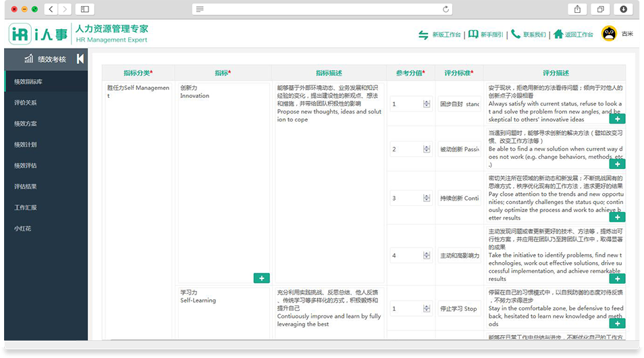This screenshot has height=358, width=644.
Task: Click the 评分描述 column header
Action: 556,73
